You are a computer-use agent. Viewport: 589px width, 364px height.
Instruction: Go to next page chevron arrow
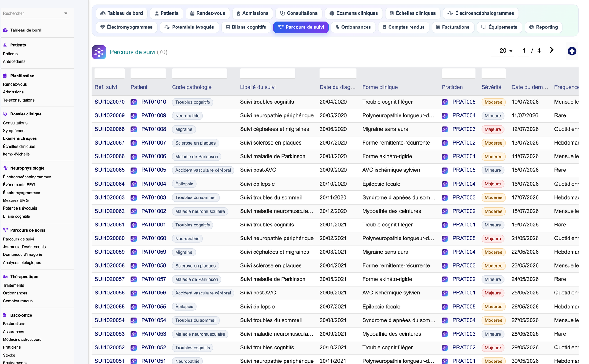551,50
